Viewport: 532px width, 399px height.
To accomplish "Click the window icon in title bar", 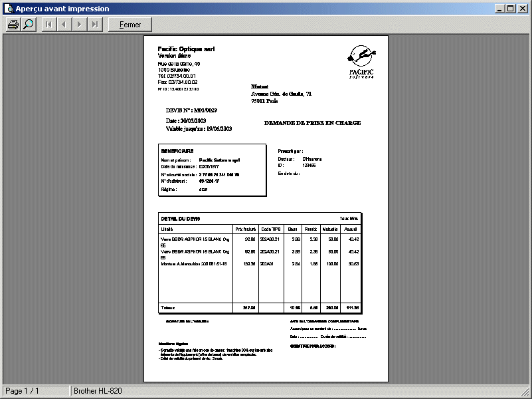I will click(x=8, y=9).
